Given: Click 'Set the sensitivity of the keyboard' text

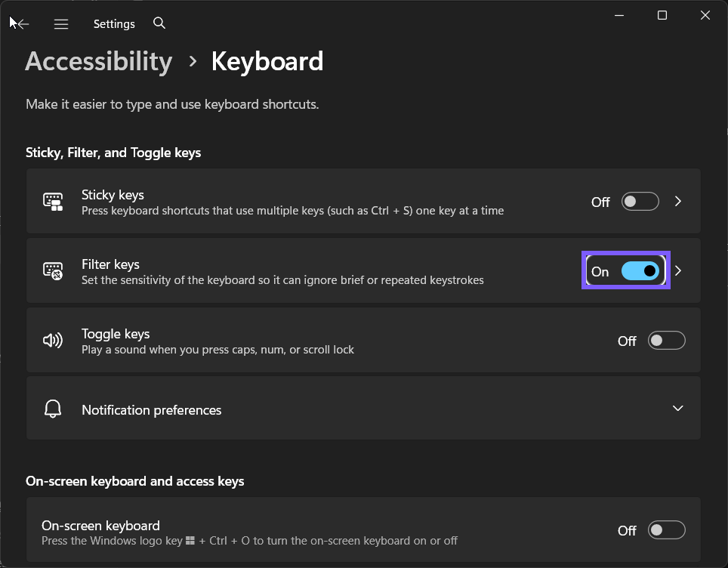Looking at the screenshot, I should (x=282, y=280).
